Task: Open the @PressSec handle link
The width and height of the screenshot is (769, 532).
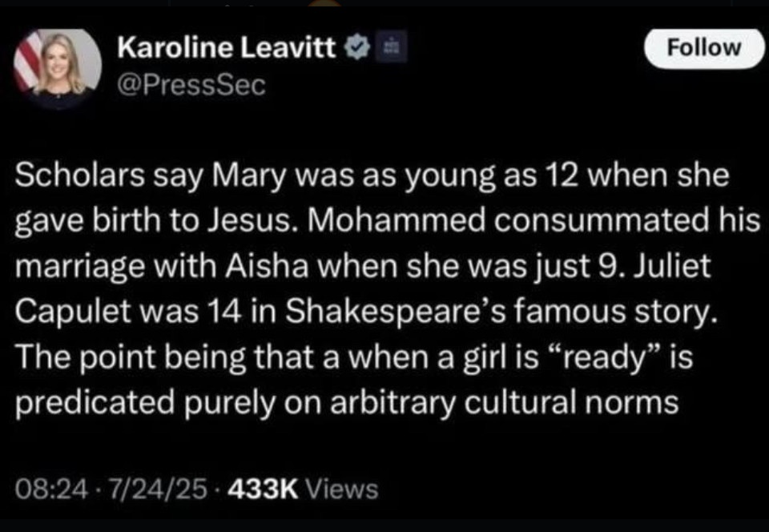Action: [191, 85]
